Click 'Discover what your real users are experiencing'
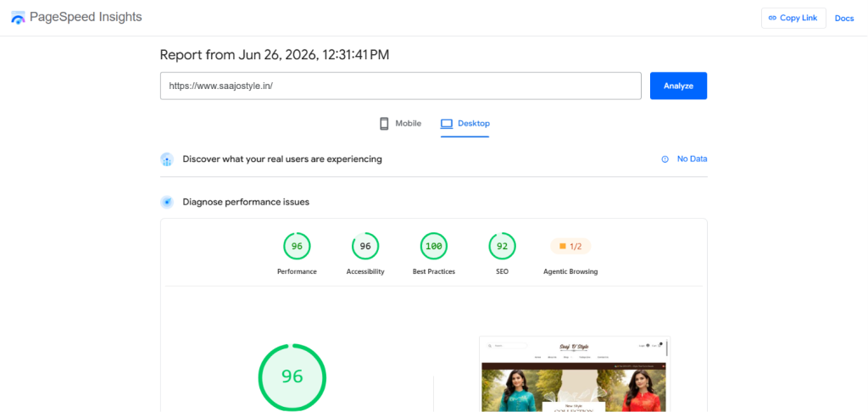Image resolution: width=868 pixels, height=412 pixels. click(282, 159)
